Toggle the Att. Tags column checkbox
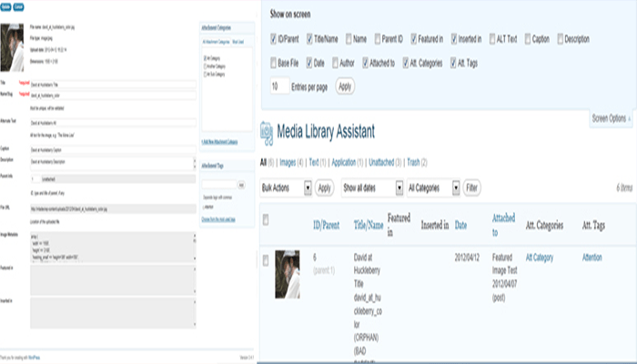Viewport: 637px width, 364px height. tap(453, 63)
